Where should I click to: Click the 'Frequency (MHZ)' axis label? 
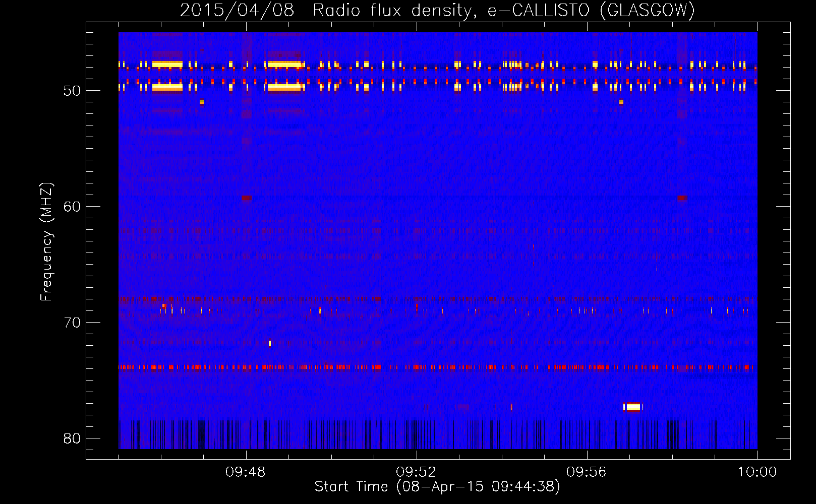click(46, 242)
